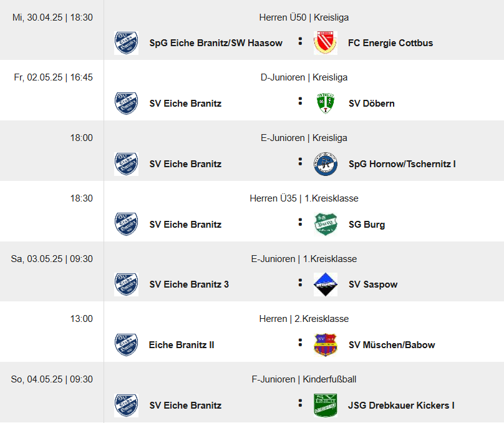Click the JSG Drebkauer Kickers I name

tap(401, 406)
